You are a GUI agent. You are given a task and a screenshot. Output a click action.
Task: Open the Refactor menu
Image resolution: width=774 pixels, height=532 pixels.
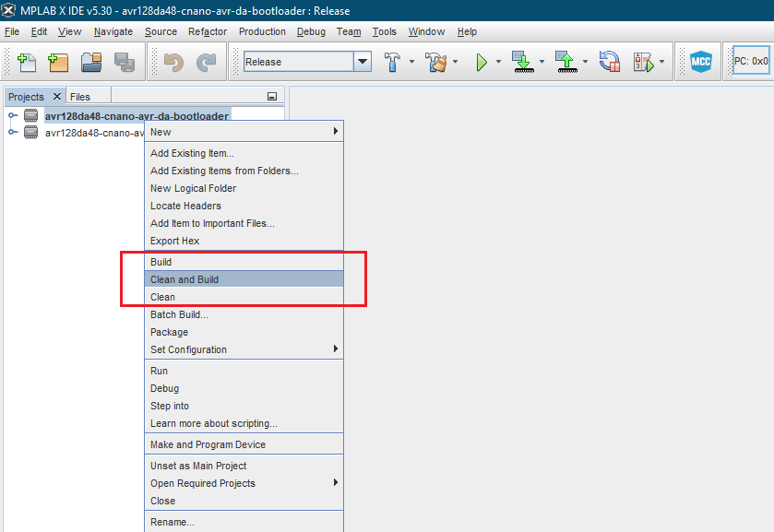pyautogui.click(x=208, y=31)
